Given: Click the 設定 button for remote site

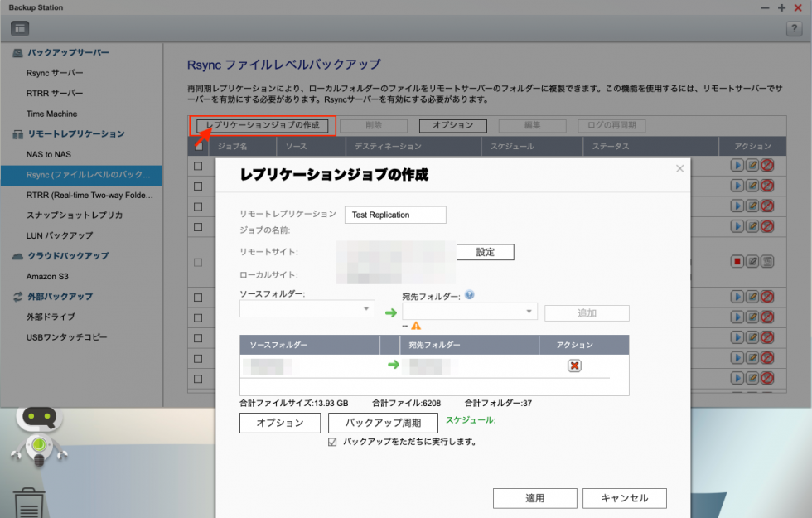Looking at the screenshot, I should (x=485, y=252).
